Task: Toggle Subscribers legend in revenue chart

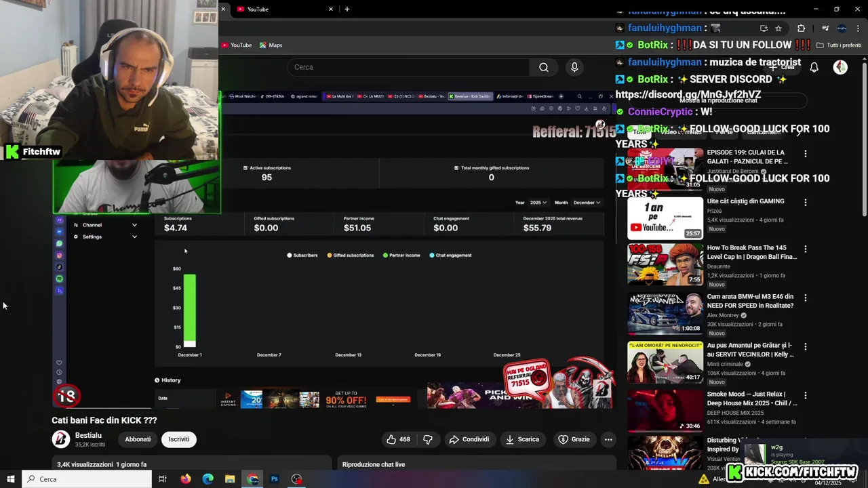Action: [302, 256]
